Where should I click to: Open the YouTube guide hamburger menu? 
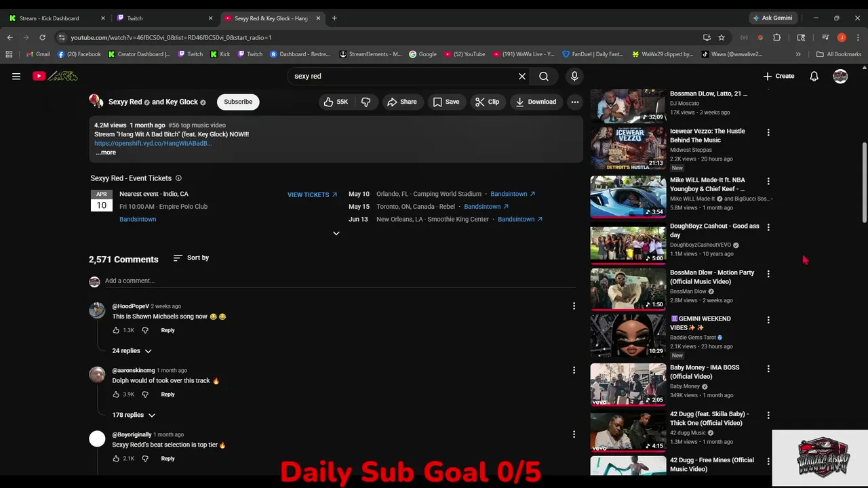click(16, 76)
